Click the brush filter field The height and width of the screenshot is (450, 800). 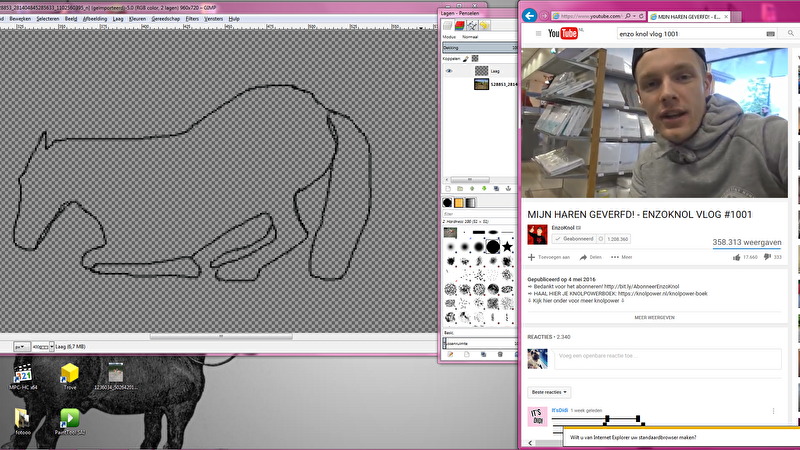pos(480,214)
